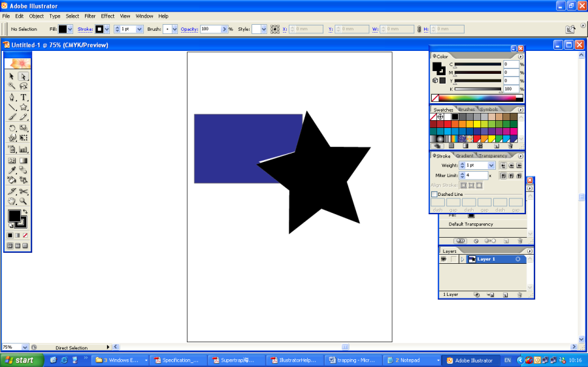Image resolution: width=588 pixels, height=367 pixels.
Task: Open the stroke Weight dropdown in Stroke panel
Action: point(491,166)
